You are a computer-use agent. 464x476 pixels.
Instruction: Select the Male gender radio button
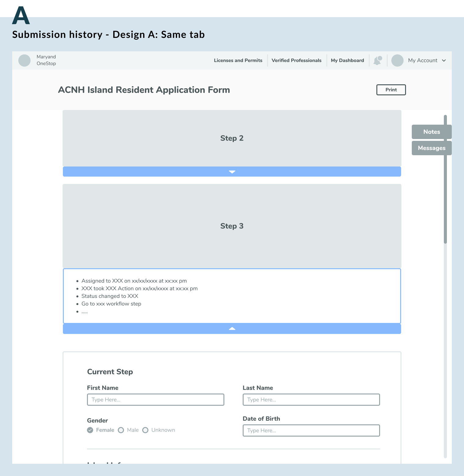point(121,430)
